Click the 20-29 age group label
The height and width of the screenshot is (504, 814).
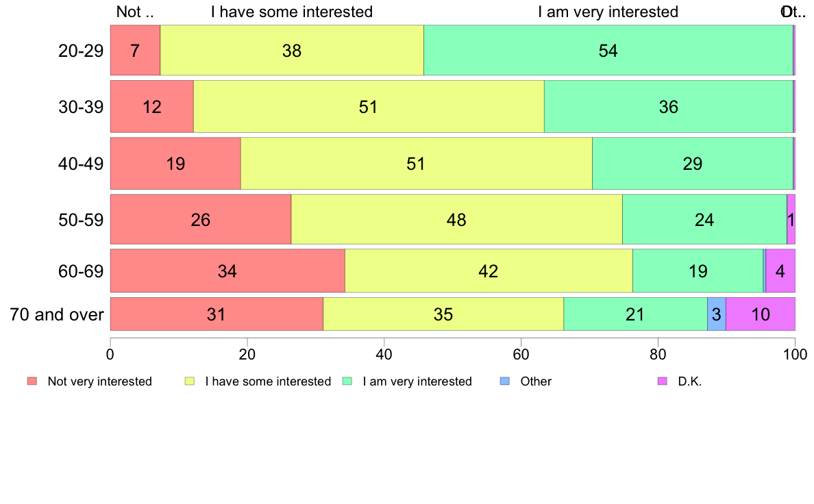pyautogui.click(x=81, y=51)
